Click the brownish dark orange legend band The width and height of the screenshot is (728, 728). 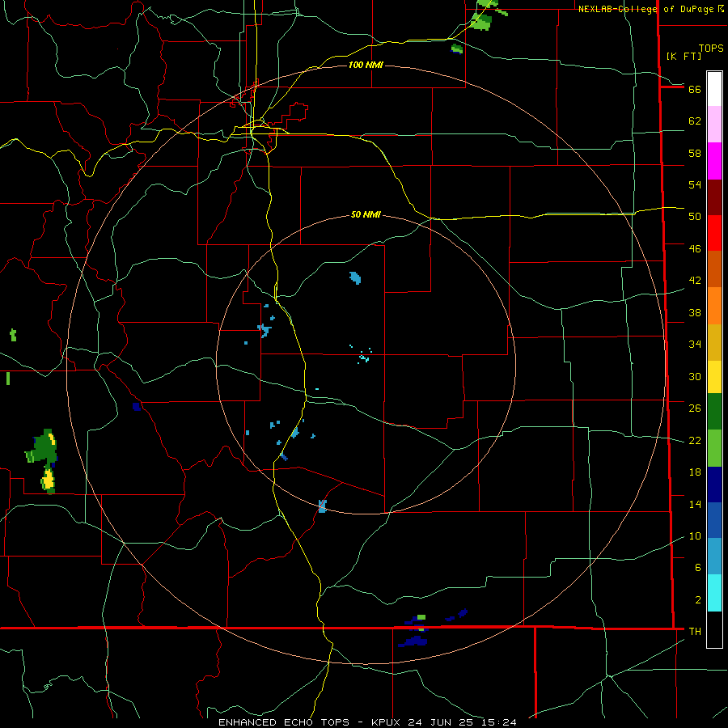pyautogui.click(x=714, y=269)
